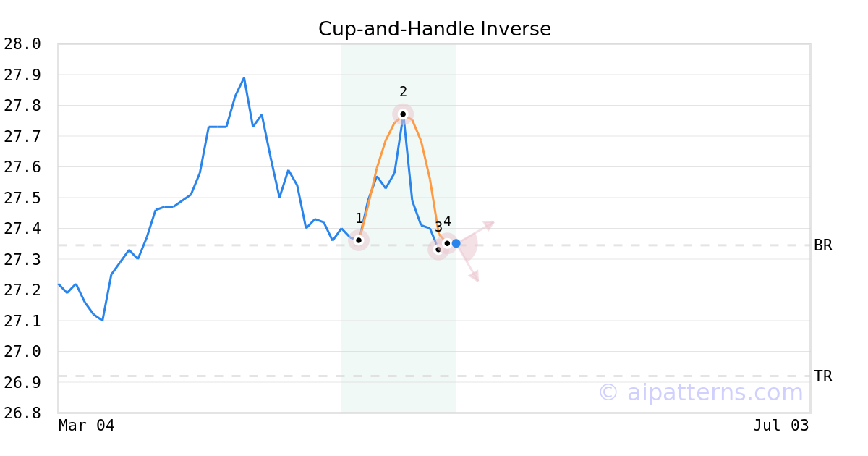Open the aipatterns.com watermark link

(700, 392)
